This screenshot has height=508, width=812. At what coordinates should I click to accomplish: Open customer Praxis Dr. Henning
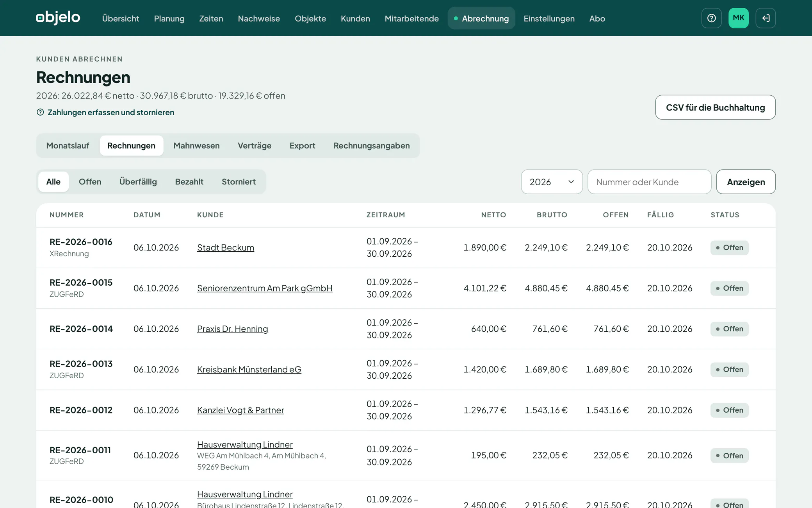(x=233, y=329)
